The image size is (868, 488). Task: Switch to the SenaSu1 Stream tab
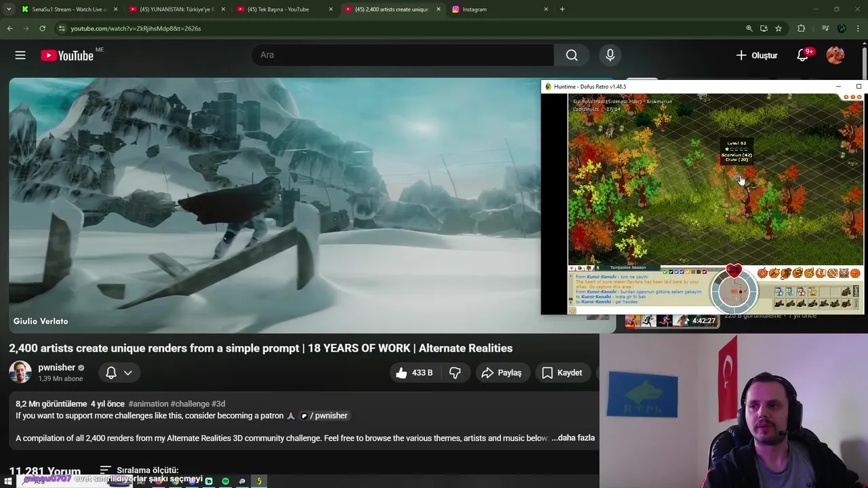[70, 9]
